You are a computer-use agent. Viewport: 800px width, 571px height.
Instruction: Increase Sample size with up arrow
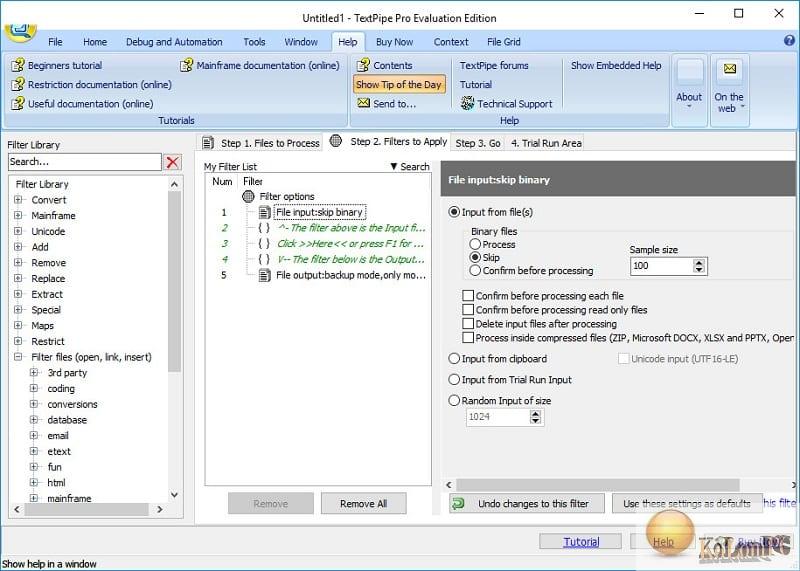click(x=699, y=262)
